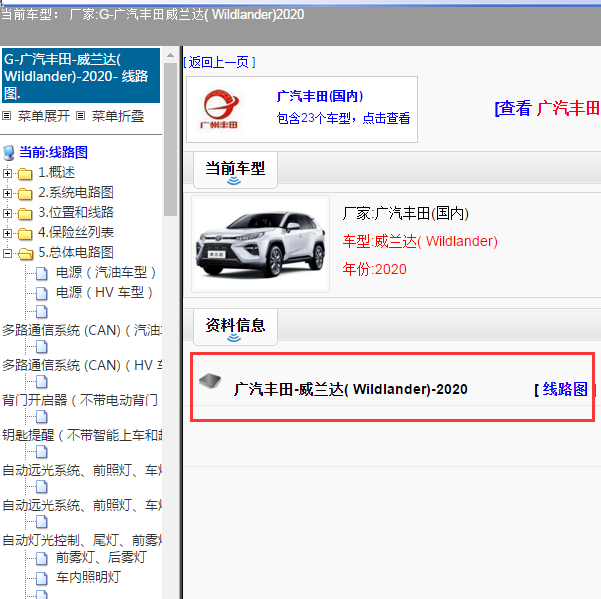Click the Wildlander car thumbnail
The width and height of the screenshot is (601, 599).
(261, 244)
